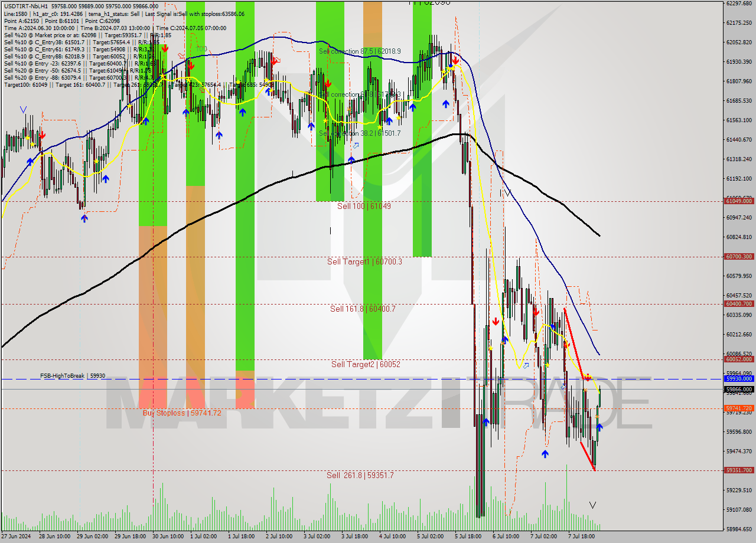Viewport: 756px width, 543px height.
Task: Click the 61563.100 price scale value
Action: [738, 120]
